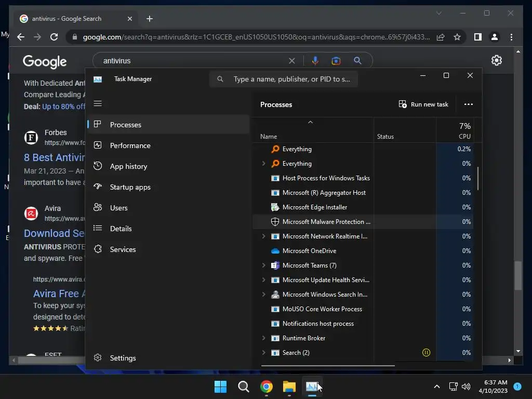Open Google quick settings gear
532x399 pixels.
[496, 60]
